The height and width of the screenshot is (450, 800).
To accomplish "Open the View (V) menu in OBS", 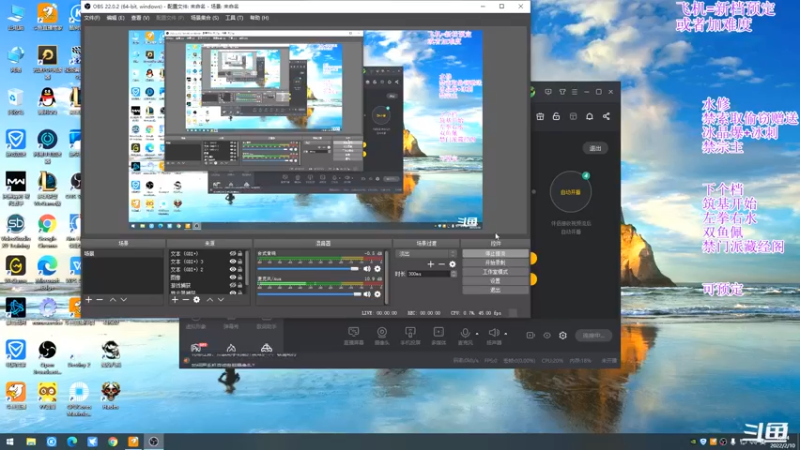I will click(x=140, y=18).
